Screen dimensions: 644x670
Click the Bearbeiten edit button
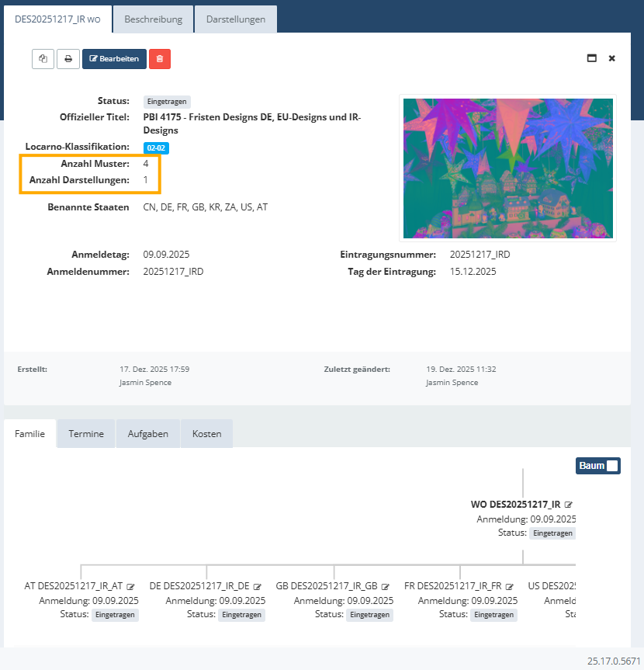click(115, 59)
